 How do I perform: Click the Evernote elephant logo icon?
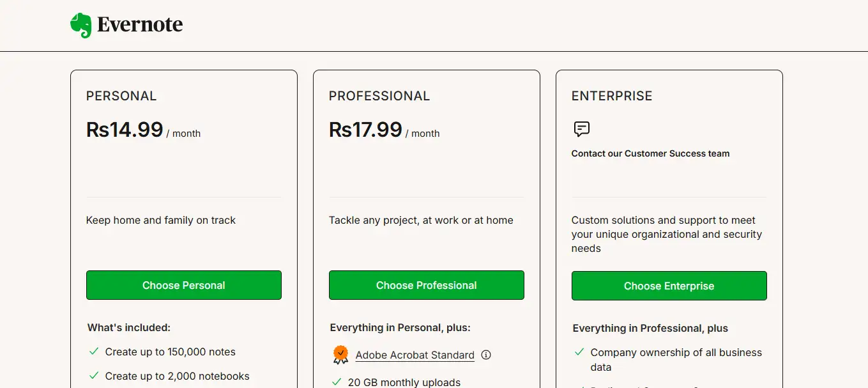pos(80,24)
